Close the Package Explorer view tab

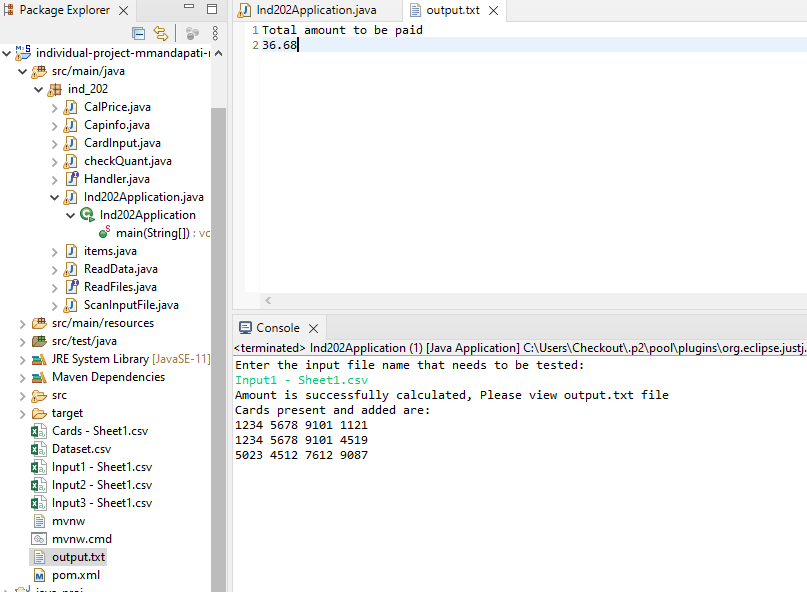point(124,10)
